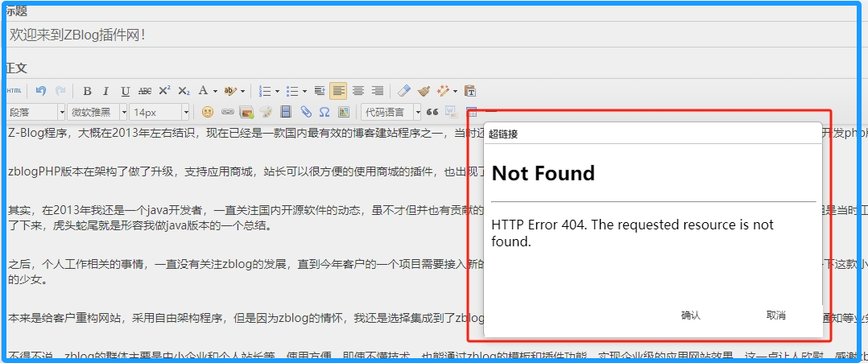This screenshot has width=868, height=363.
Task: Toggle bold formatting
Action: click(87, 91)
